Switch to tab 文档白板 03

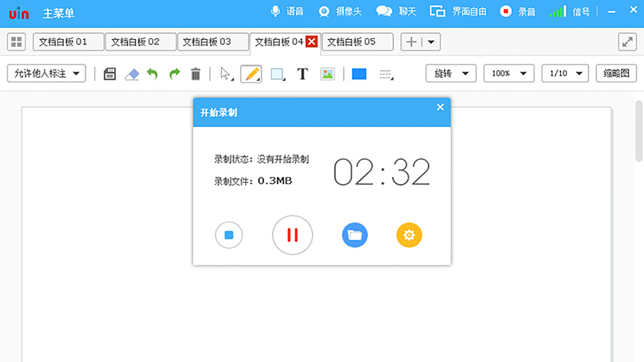(213, 42)
